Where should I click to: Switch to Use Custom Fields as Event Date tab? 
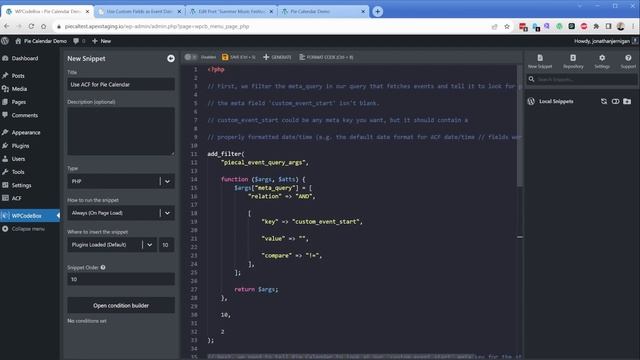[x=139, y=11]
